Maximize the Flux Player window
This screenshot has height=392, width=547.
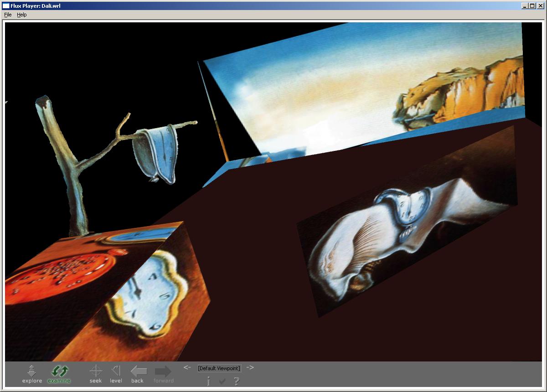[532, 5]
